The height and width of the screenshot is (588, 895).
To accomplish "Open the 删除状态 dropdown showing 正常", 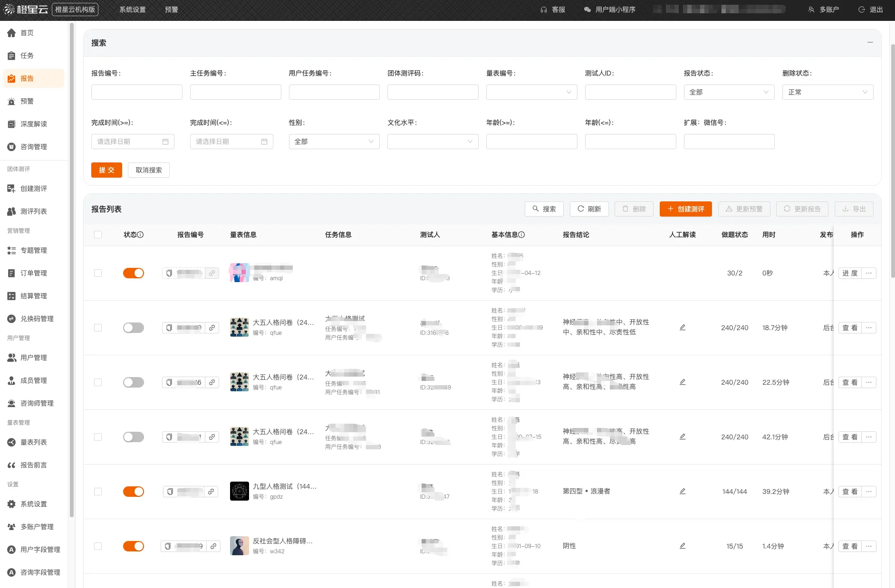I will [828, 92].
